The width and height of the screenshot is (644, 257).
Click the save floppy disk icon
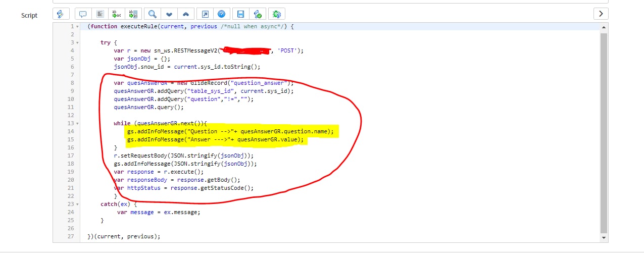pos(241,14)
